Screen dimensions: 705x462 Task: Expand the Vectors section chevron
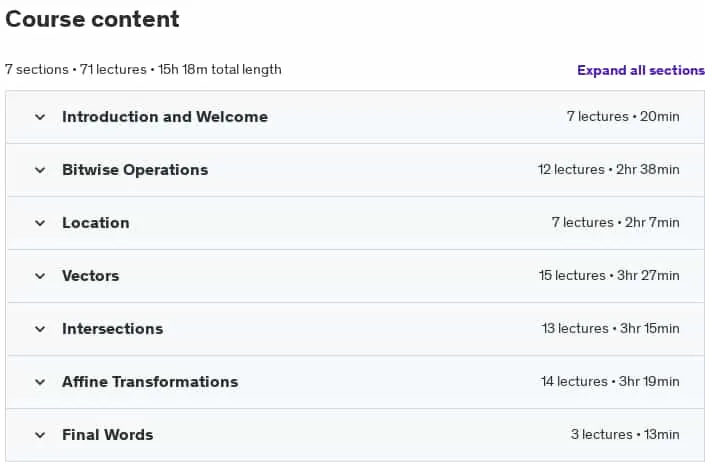pyautogui.click(x=40, y=276)
